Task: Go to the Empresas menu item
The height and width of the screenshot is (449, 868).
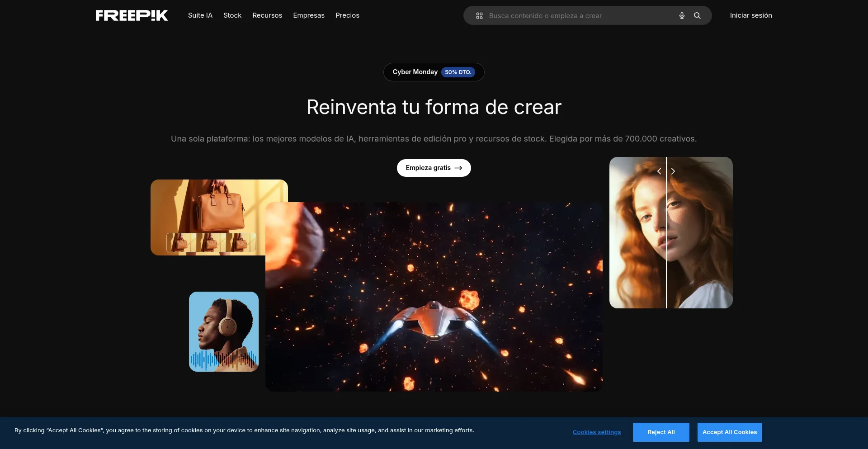Action: (x=309, y=15)
